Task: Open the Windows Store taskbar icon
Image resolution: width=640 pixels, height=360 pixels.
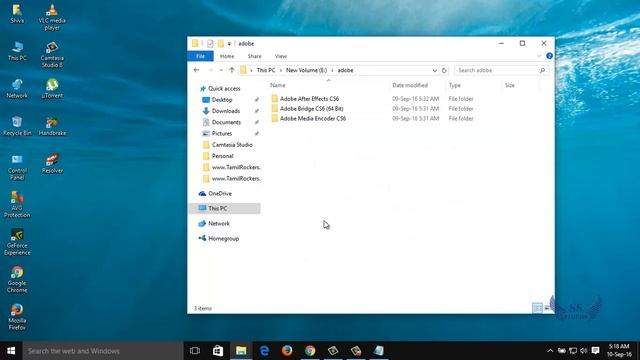Action: tap(218, 351)
